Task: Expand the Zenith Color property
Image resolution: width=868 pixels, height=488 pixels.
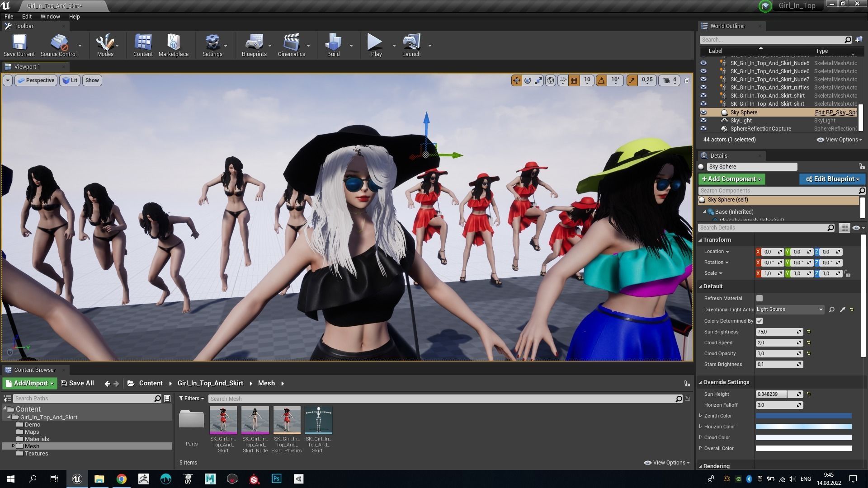Action: point(701,416)
